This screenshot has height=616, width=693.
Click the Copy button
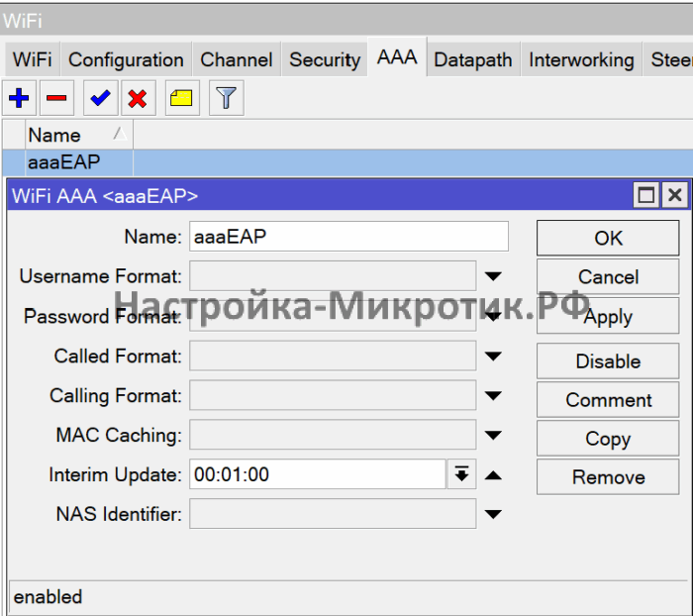[608, 439]
